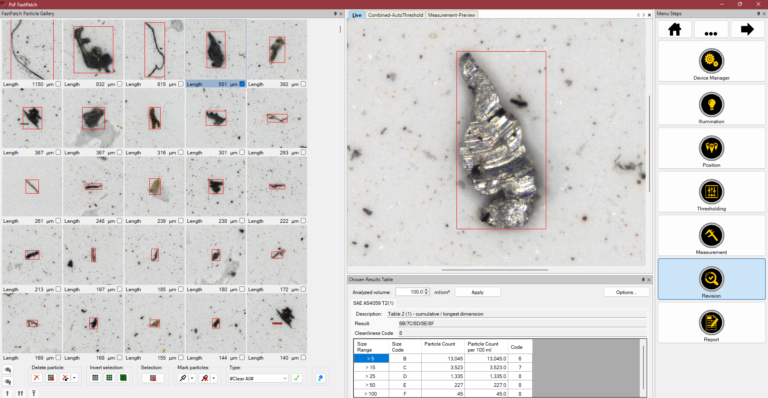The height and width of the screenshot is (398, 768).
Task: Select the '> 5' size range cell
Action: tap(371, 358)
